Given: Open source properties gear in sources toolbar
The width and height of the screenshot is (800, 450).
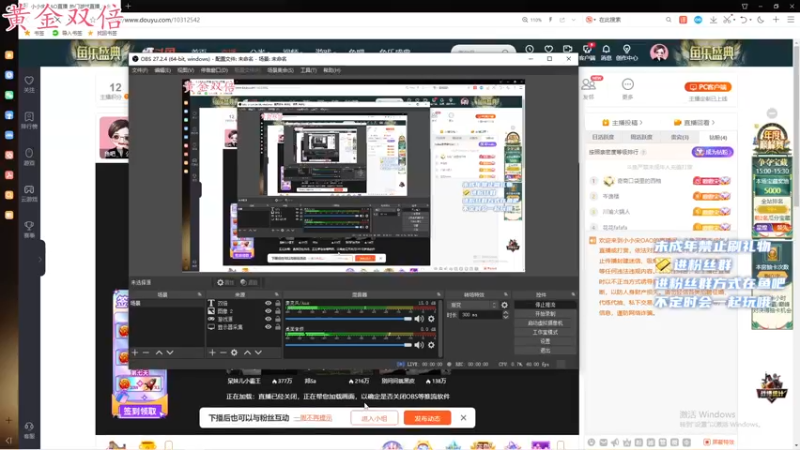Looking at the screenshot, I should pyautogui.click(x=234, y=353).
